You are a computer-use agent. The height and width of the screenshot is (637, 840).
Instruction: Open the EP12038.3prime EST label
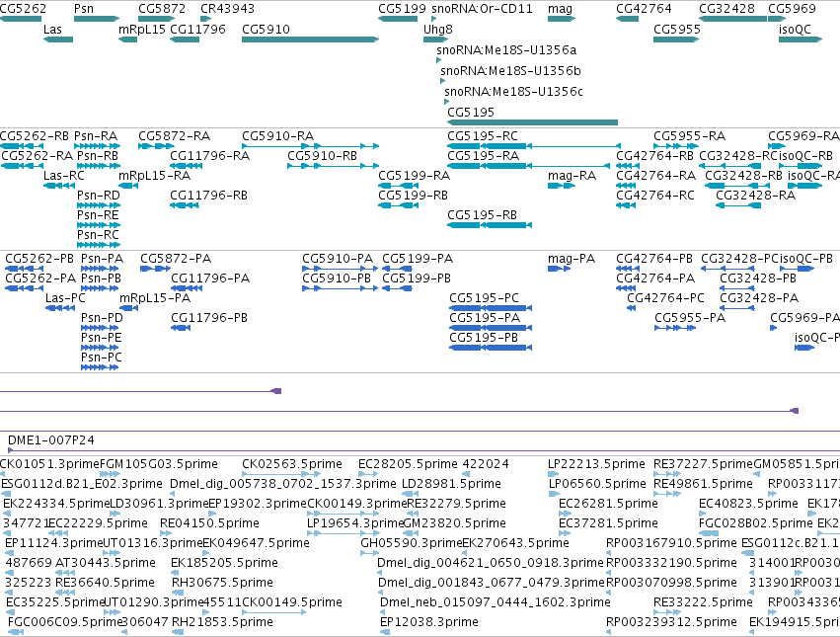coord(428,622)
